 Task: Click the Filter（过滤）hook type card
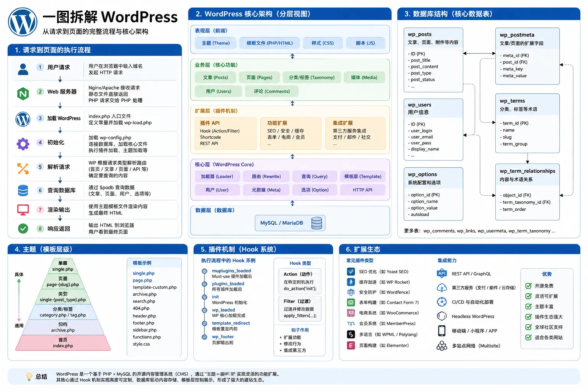tap(300, 308)
